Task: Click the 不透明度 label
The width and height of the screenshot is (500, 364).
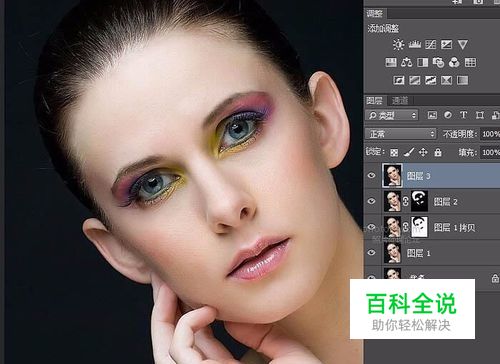Action: 460,134
